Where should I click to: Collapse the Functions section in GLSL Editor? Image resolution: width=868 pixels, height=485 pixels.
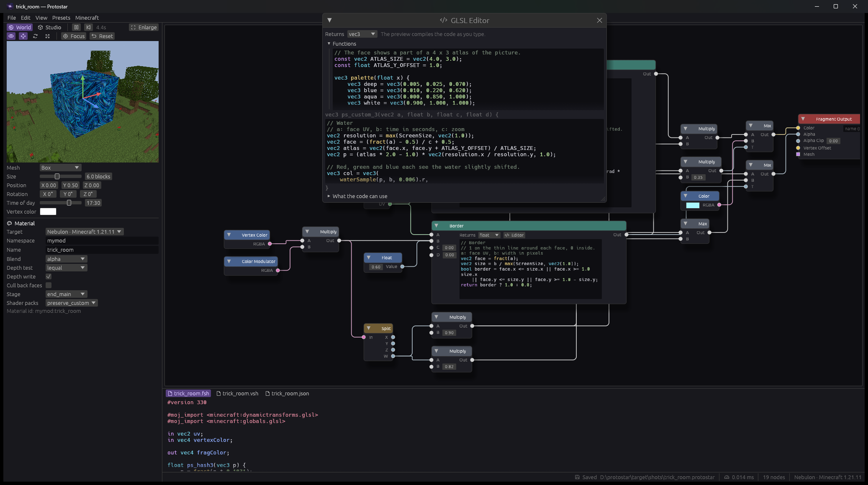(x=329, y=44)
